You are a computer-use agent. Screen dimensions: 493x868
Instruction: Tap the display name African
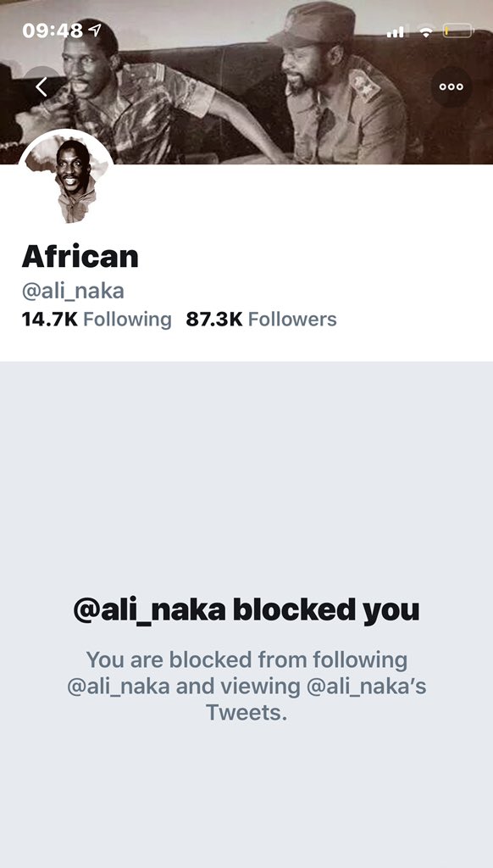[x=80, y=257]
